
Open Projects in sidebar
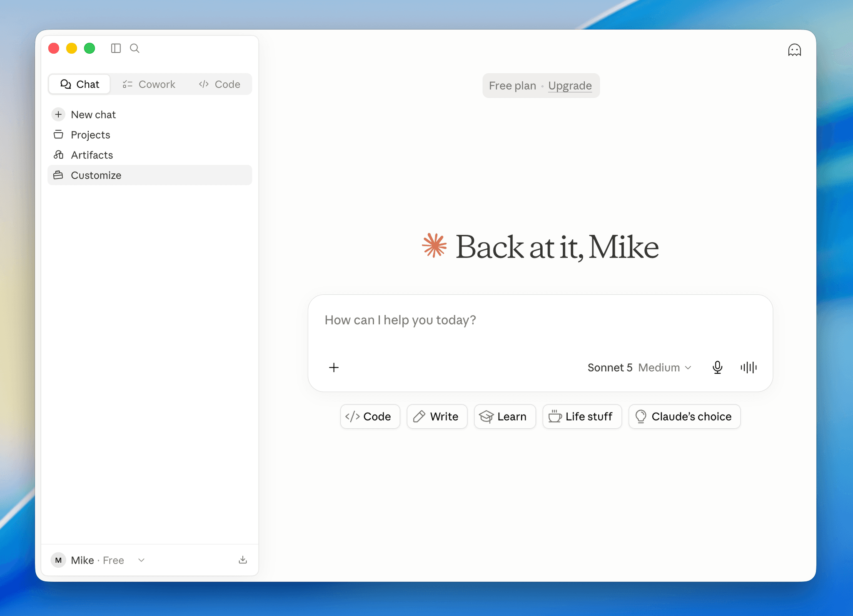(x=150, y=135)
